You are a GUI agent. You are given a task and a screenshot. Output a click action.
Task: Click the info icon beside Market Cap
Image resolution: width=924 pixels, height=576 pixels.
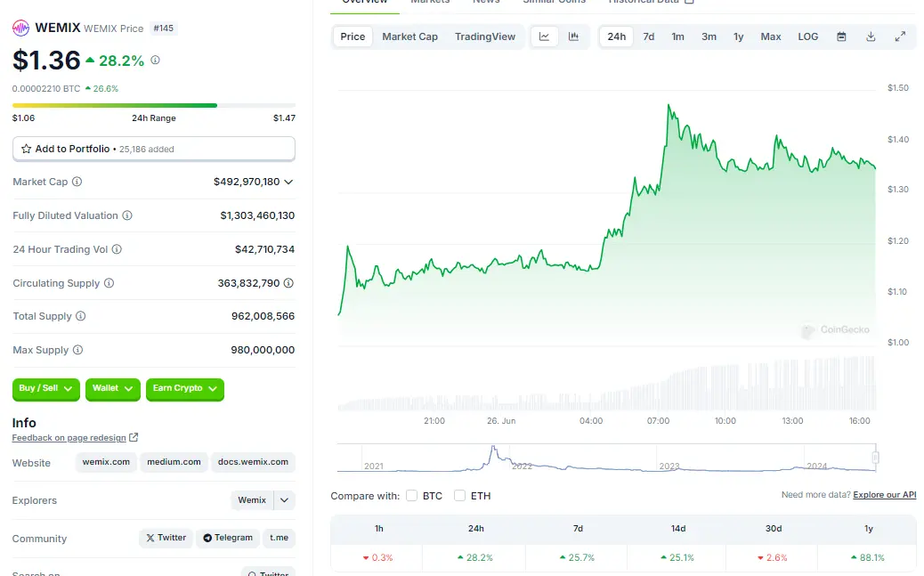(77, 182)
